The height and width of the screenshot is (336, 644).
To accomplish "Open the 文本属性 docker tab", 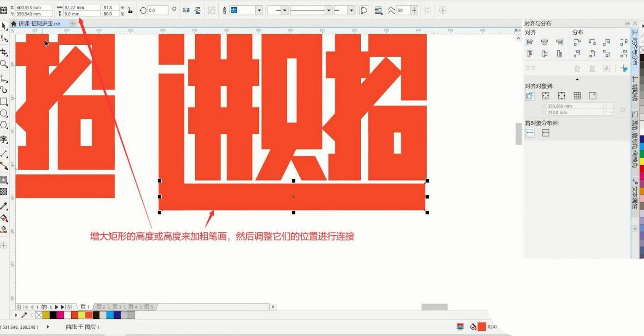I will point(635,194).
